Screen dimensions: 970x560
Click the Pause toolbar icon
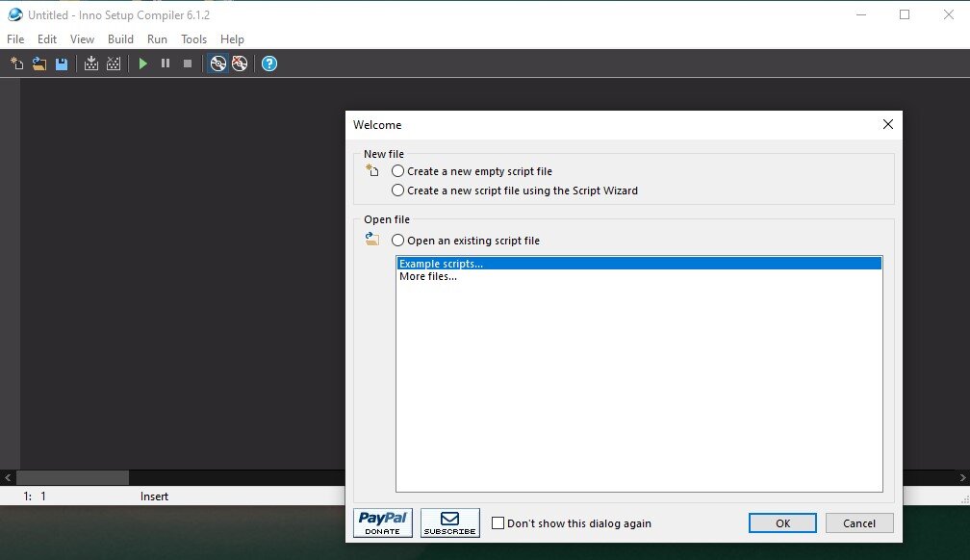click(x=166, y=64)
